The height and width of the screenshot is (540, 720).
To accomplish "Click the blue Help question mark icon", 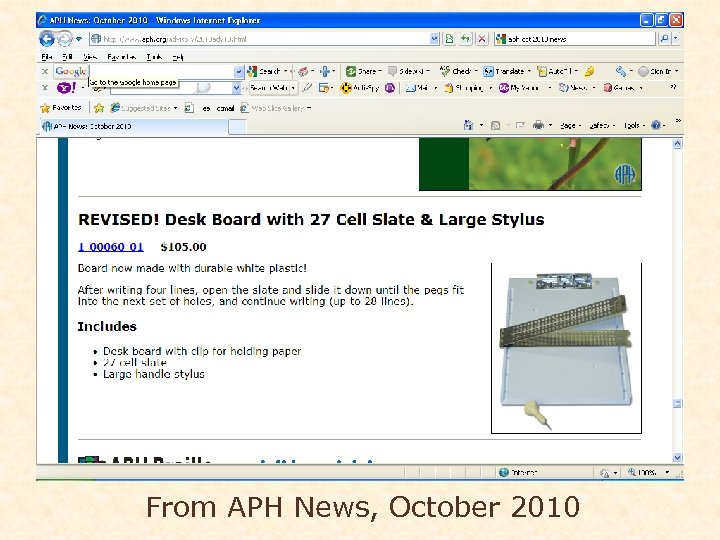I will [x=656, y=125].
